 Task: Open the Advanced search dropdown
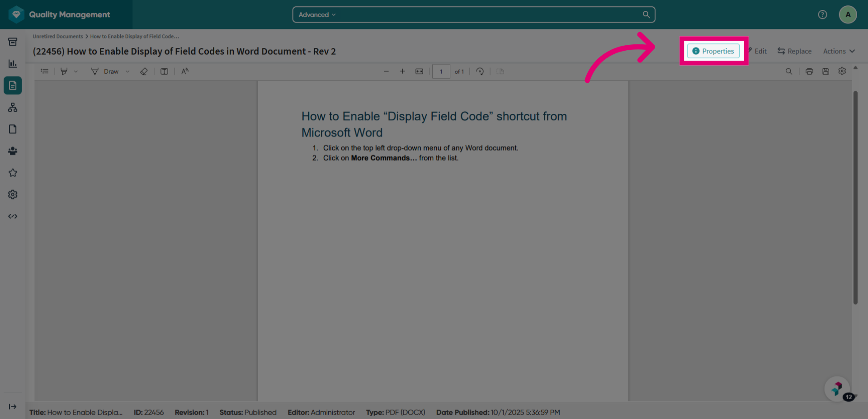coord(317,14)
